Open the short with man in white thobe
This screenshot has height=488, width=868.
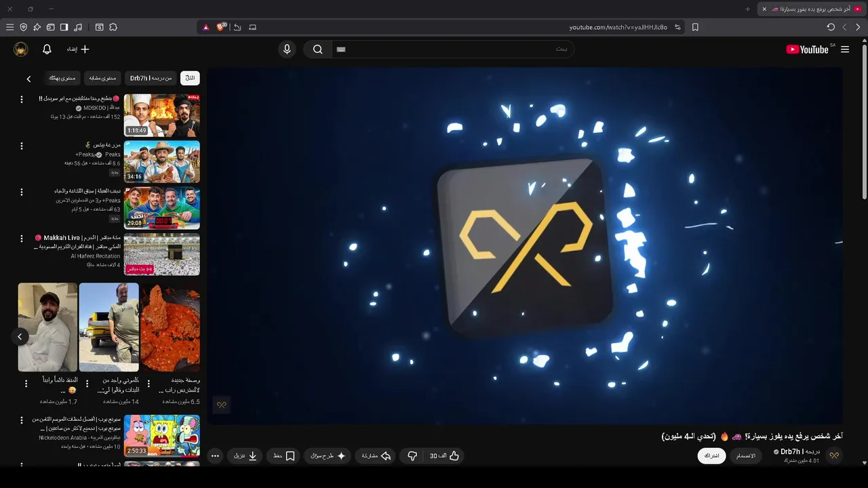click(x=47, y=327)
